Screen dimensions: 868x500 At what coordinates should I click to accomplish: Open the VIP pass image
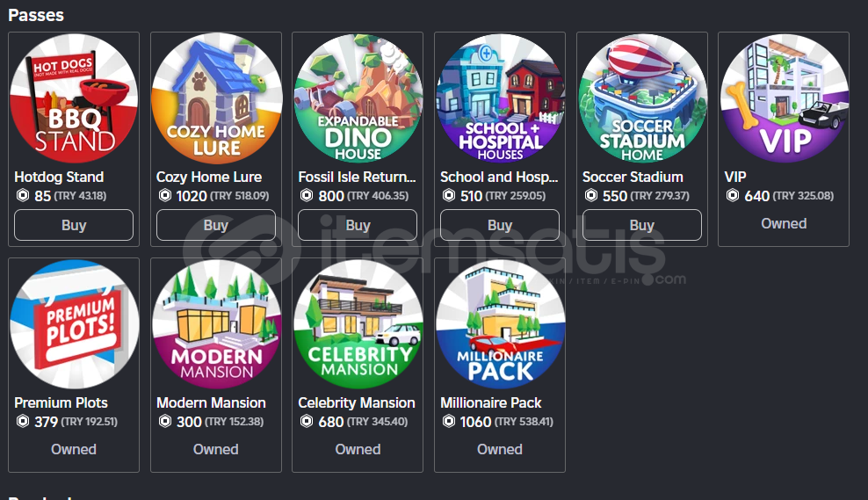click(784, 98)
